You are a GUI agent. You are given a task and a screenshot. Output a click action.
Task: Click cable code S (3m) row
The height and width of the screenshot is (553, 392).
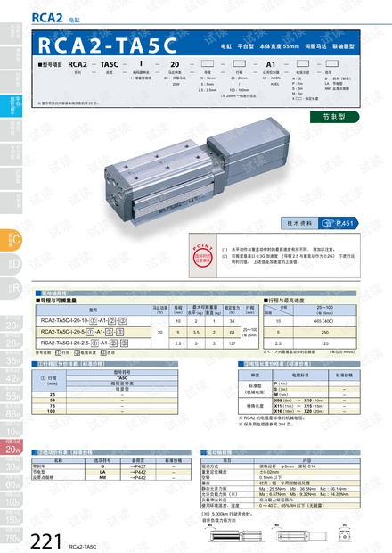(316, 389)
